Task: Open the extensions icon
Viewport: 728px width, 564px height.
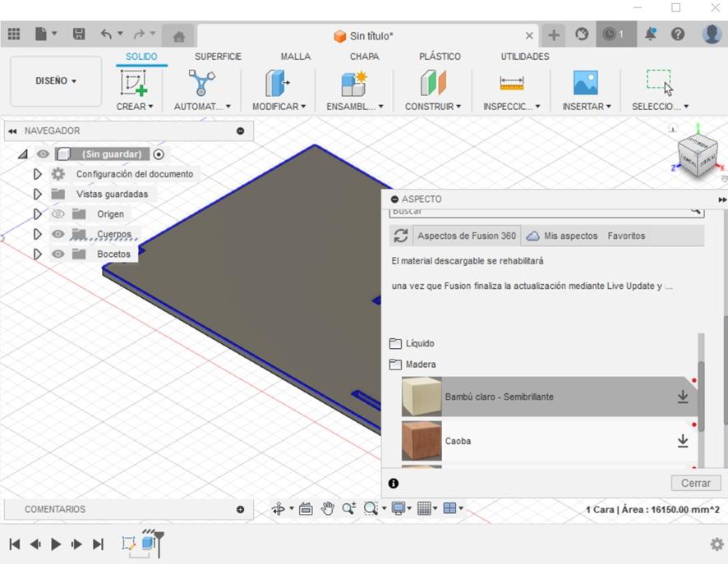Action: click(x=582, y=34)
